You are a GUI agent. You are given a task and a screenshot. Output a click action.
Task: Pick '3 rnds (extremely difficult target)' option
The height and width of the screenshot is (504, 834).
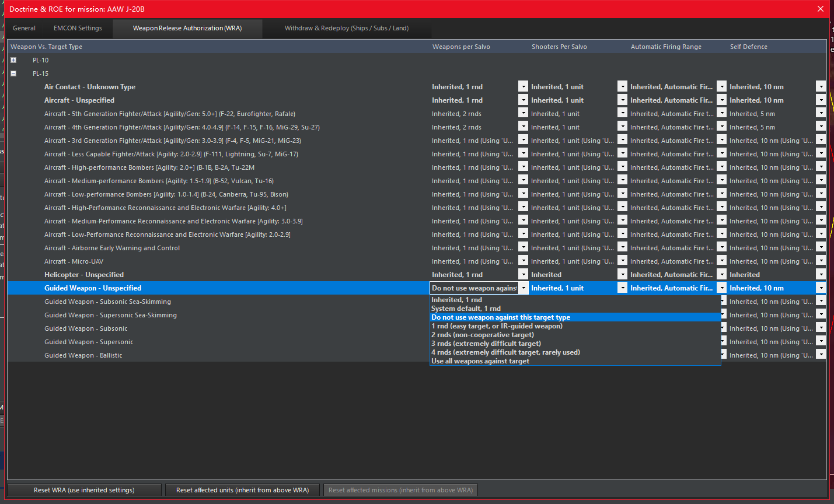pyautogui.click(x=486, y=344)
